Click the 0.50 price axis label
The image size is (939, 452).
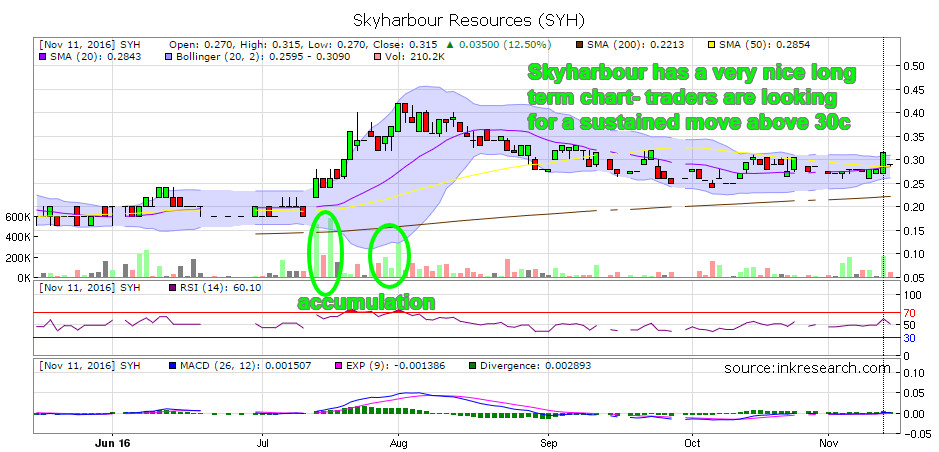point(913,66)
